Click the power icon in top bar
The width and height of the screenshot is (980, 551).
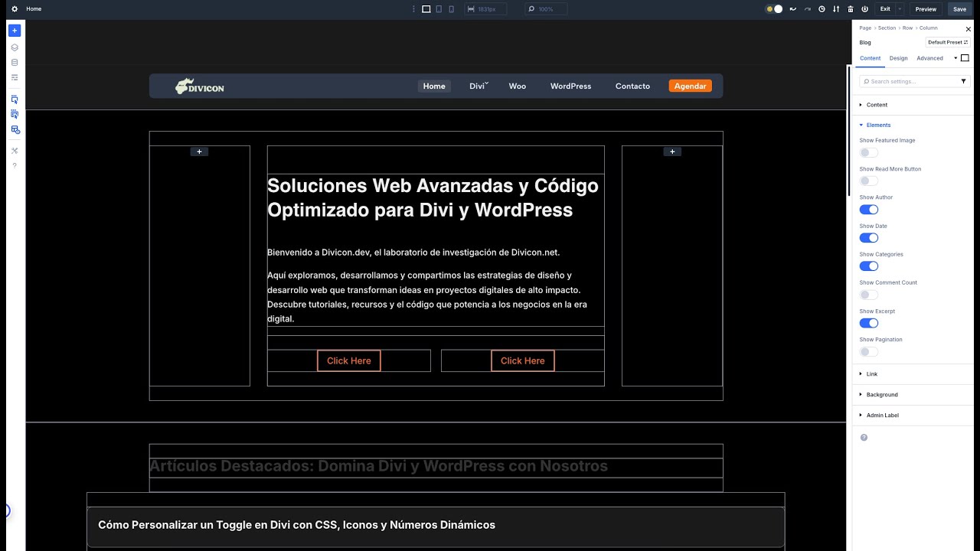point(864,9)
